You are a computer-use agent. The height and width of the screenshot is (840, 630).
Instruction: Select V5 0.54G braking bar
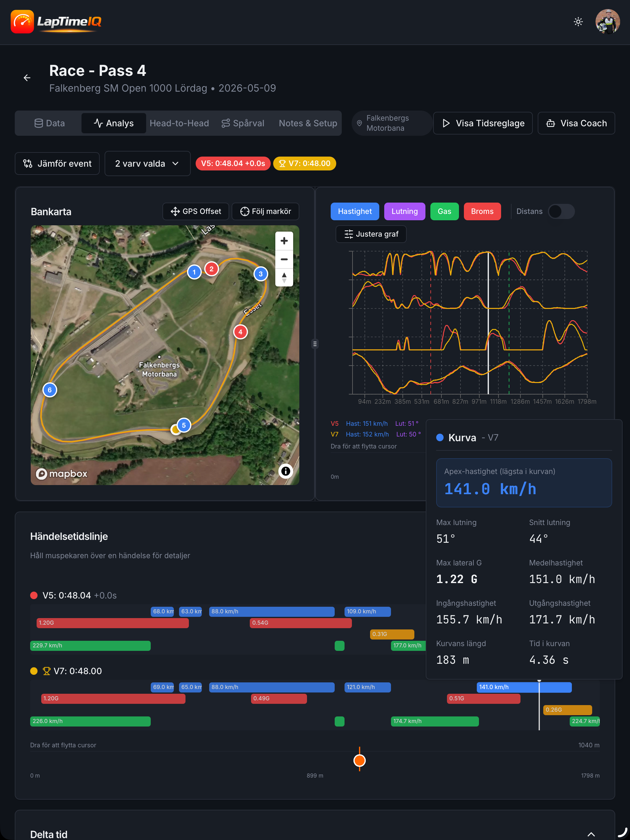[301, 623]
